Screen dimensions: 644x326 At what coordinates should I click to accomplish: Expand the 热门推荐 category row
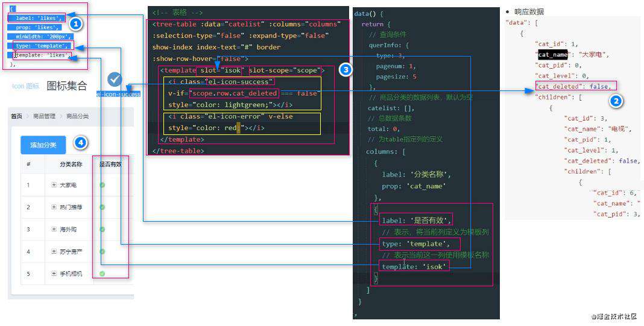(x=54, y=207)
